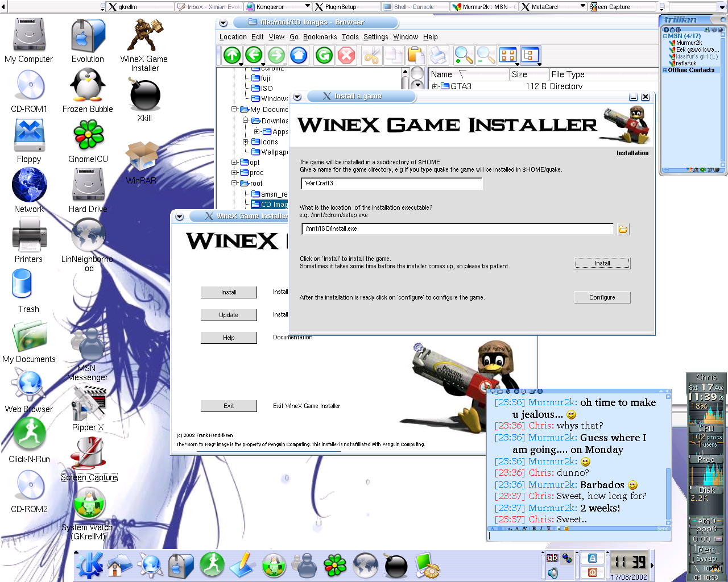Image resolution: width=728 pixels, height=582 pixels.
Task: Select the fuji folder in the tree
Action: [262, 78]
